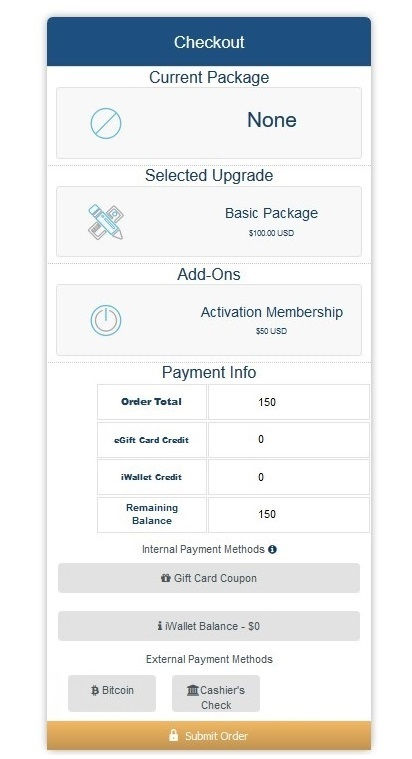Click the eGift Card Credit value cell
The image size is (412, 759).
point(289,440)
